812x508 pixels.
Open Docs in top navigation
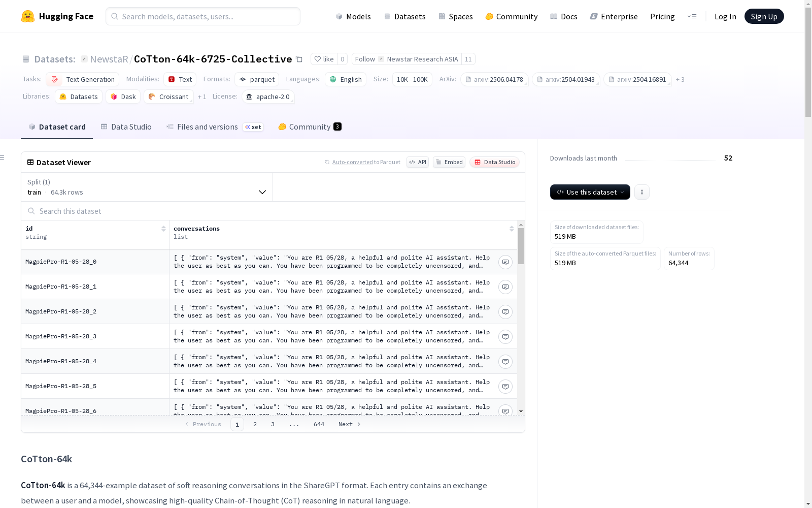pos(564,16)
